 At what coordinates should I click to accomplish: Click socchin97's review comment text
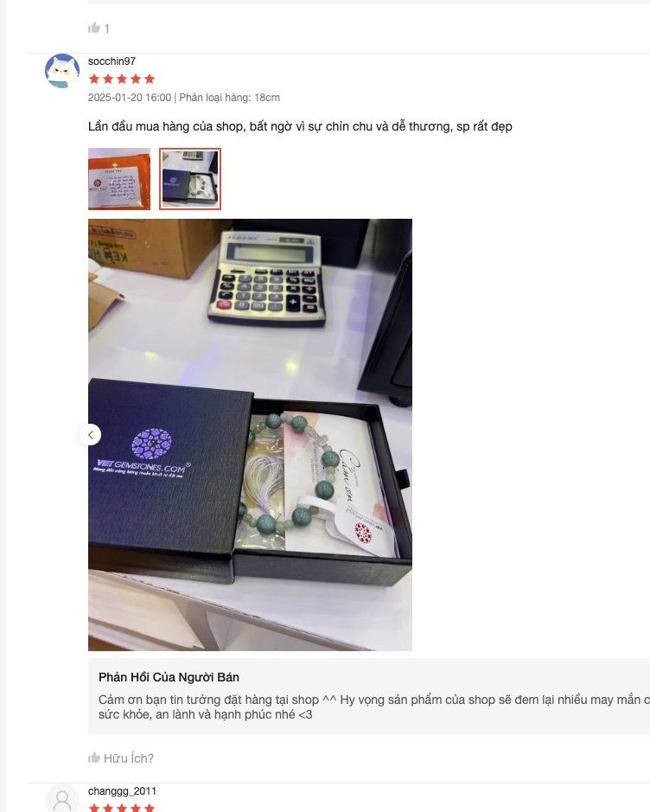coord(300,126)
